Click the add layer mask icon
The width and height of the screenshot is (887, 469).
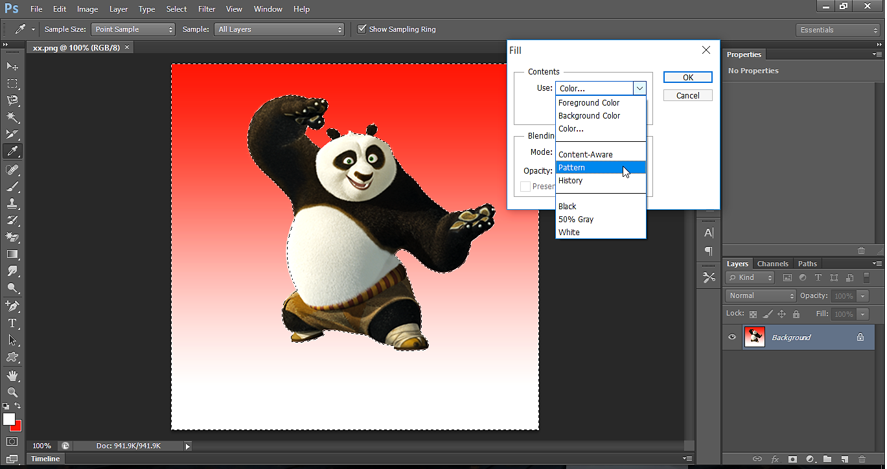pyautogui.click(x=793, y=459)
